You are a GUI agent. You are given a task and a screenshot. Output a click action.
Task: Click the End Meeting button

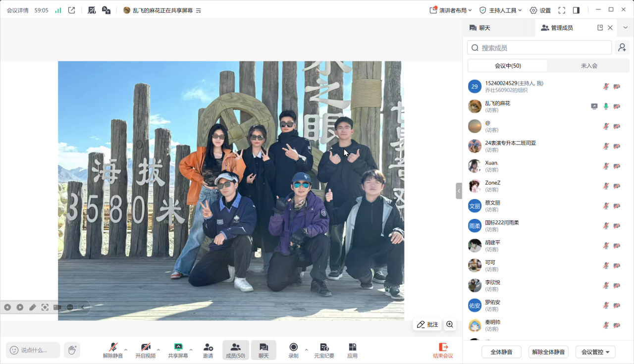pos(443,350)
